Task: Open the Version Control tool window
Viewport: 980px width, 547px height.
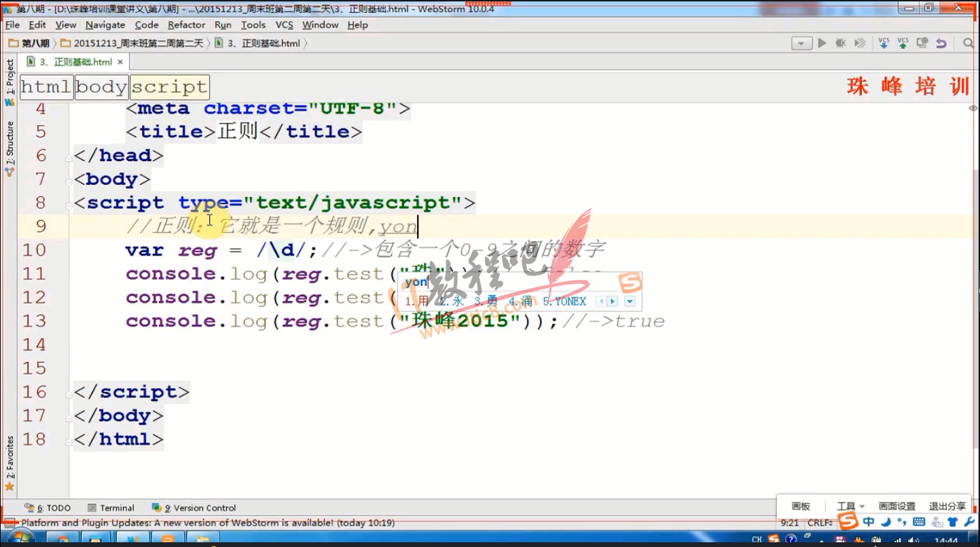Action: (194, 508)
